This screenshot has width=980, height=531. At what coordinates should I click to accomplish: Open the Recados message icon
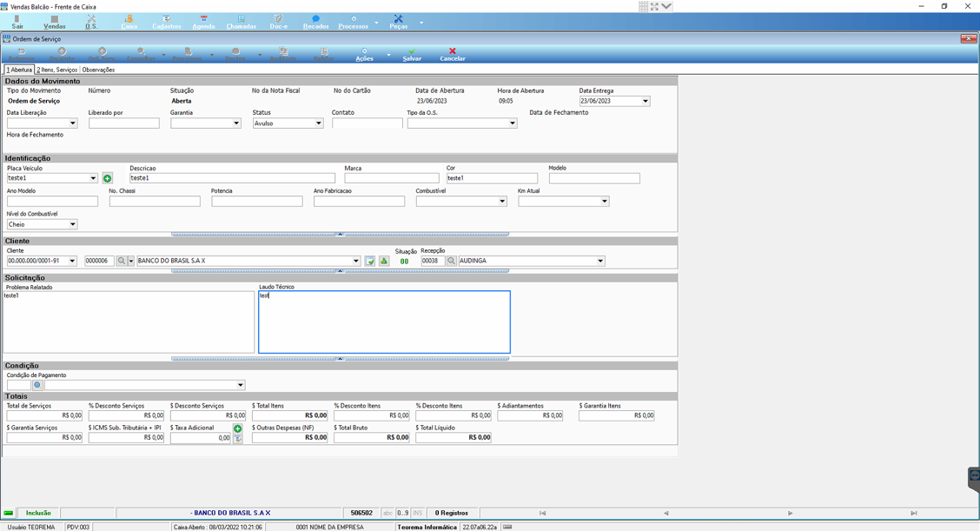(315, 23)
